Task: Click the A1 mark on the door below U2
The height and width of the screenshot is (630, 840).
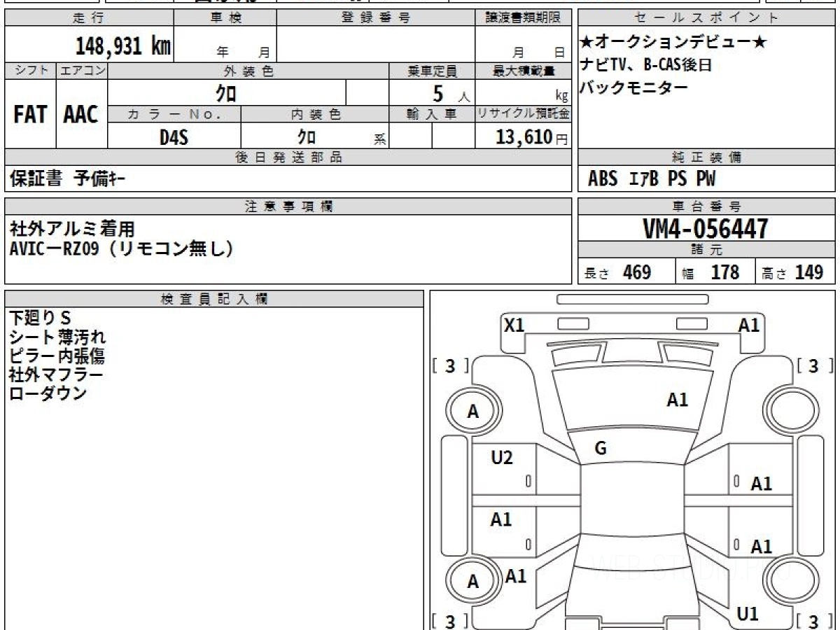Action: (x=501, y=519)
